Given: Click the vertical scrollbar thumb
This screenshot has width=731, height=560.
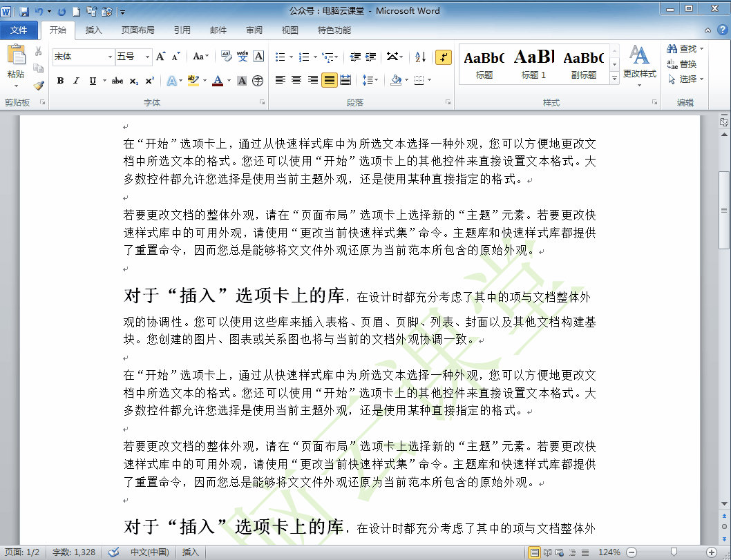Looking at the screenshot, I should tap(724, 210).
